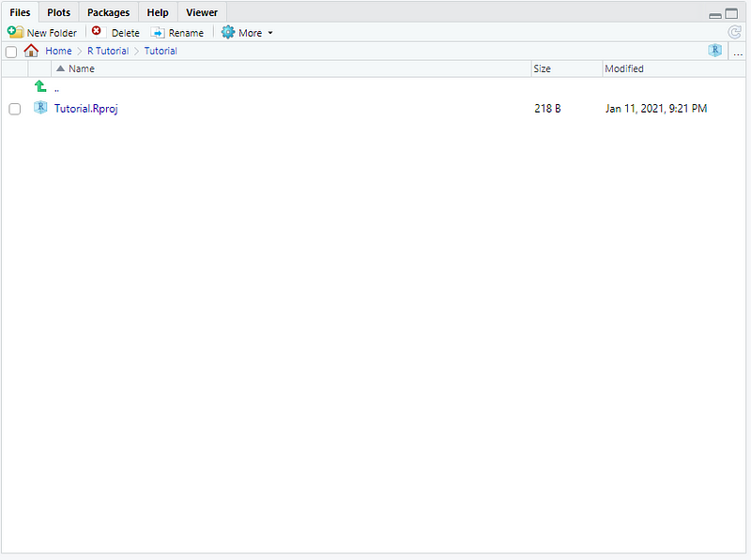Click the Jan 11, 2021 modified date
This screenshot has height=560, width=751.
[656, 109]
